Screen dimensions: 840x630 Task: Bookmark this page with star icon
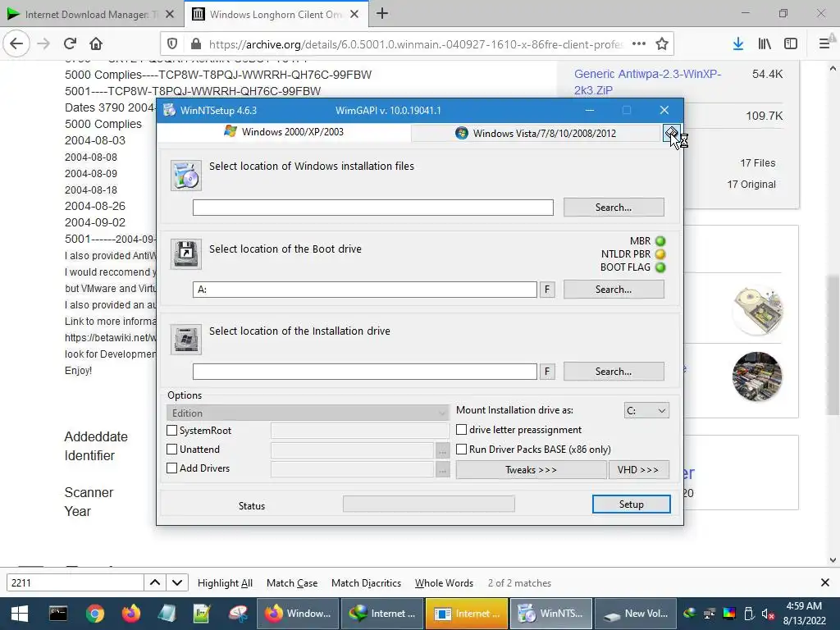click(662, 44)
